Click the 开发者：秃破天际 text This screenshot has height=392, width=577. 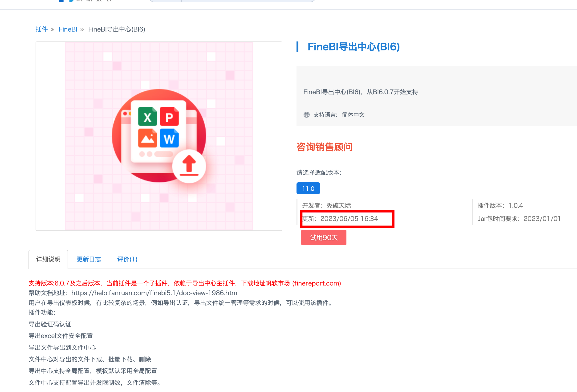(326, 205)
